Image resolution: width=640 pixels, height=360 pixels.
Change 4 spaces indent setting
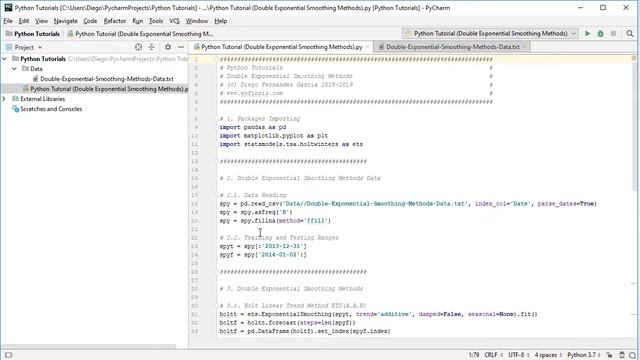(x=548, y=355)
